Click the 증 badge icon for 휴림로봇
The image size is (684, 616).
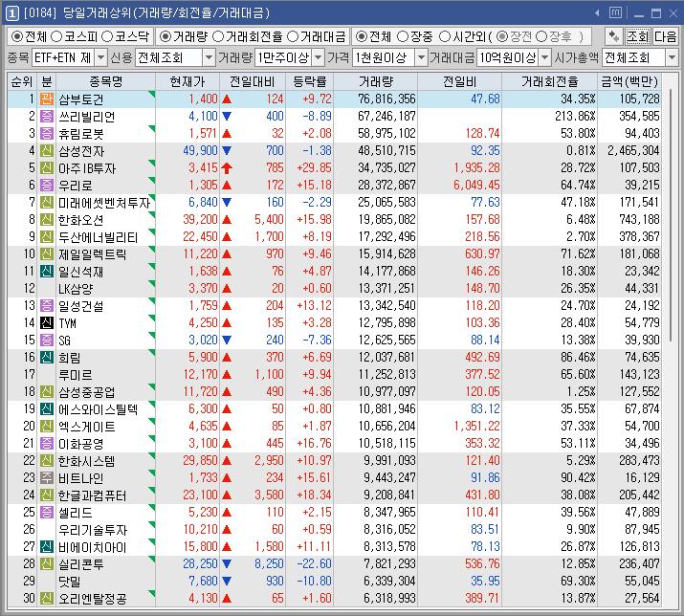47,134
